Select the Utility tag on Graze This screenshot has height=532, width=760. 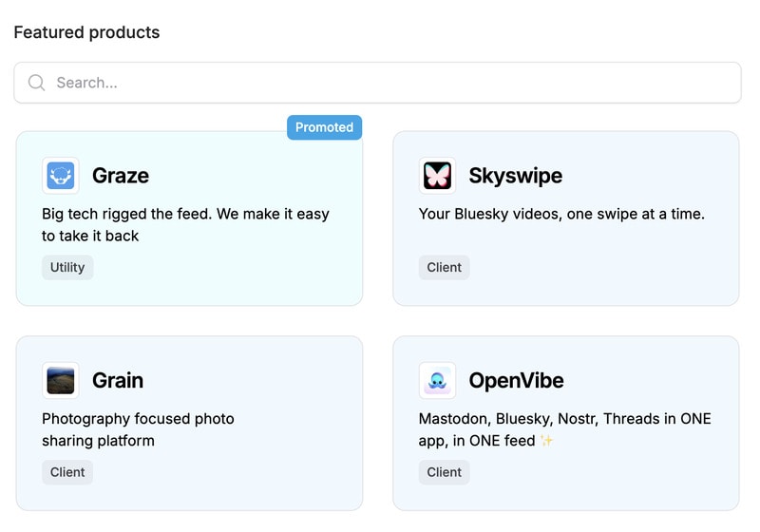click(67, 267)
